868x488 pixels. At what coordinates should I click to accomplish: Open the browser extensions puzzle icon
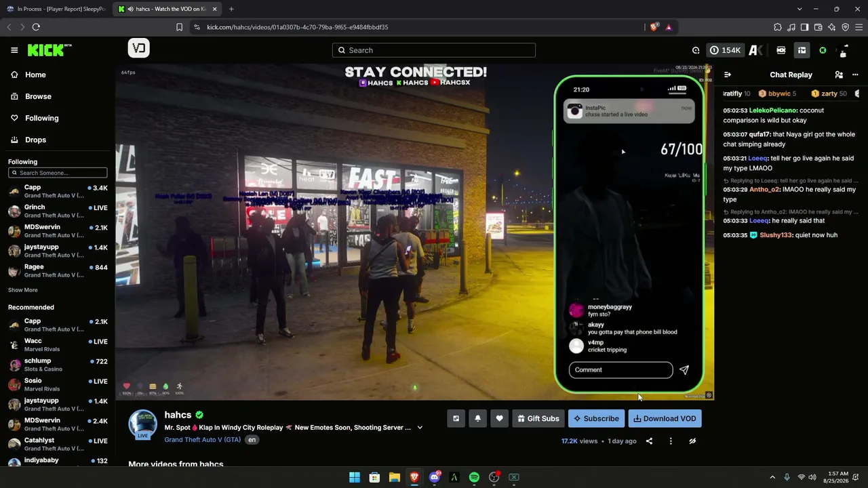tap(777, 27)
